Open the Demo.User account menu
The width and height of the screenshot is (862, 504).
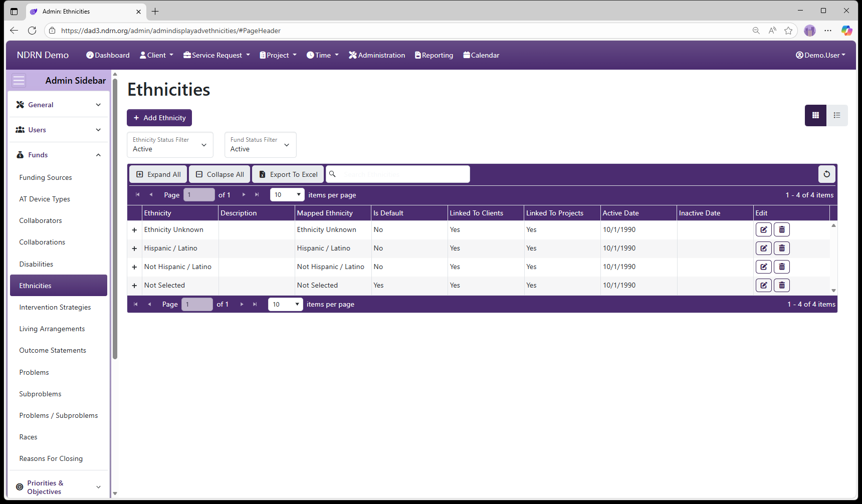pos(820,55)
